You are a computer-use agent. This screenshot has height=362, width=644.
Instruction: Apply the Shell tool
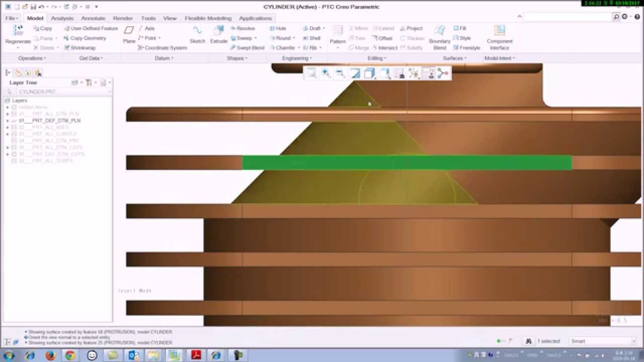point(311,38)
